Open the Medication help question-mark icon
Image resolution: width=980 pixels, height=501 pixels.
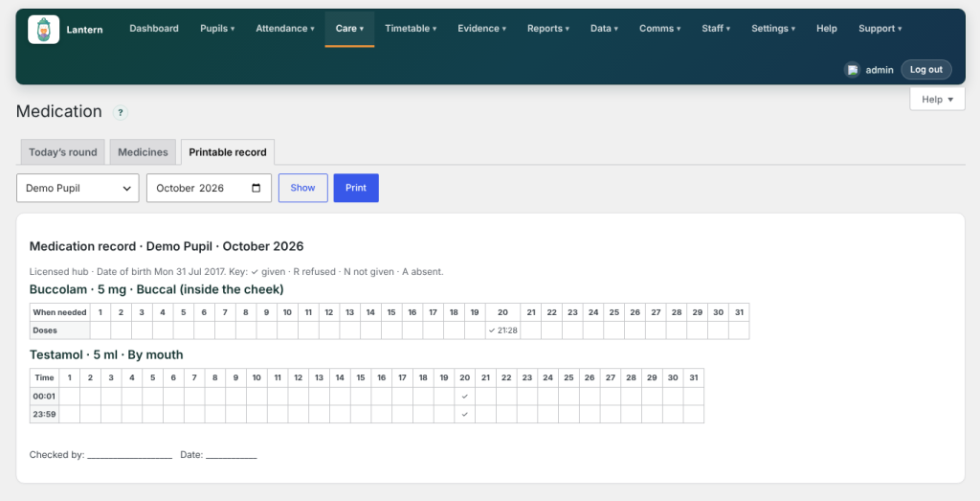pos(120,113)
